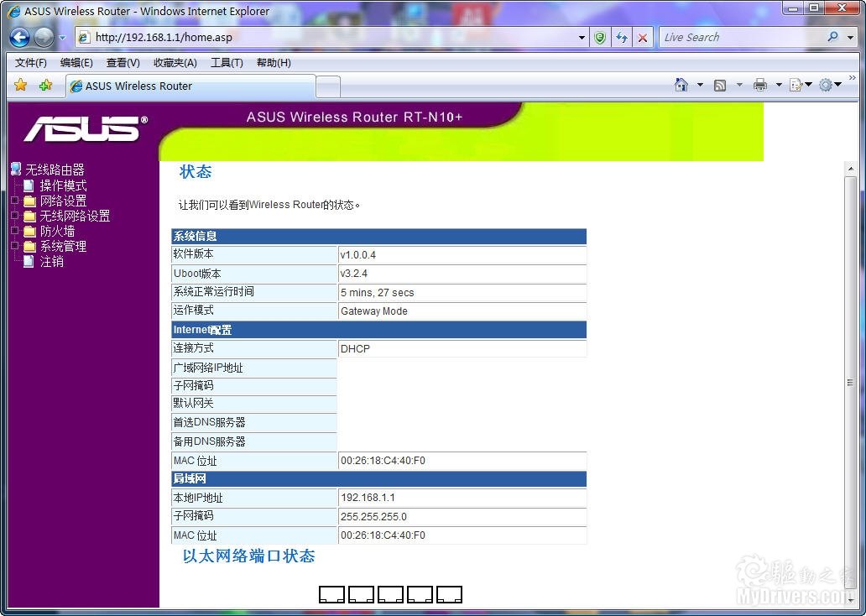The image size is (866, 616).
Task: Click the search magnifier icon
Action: click(x=833, y=37)
